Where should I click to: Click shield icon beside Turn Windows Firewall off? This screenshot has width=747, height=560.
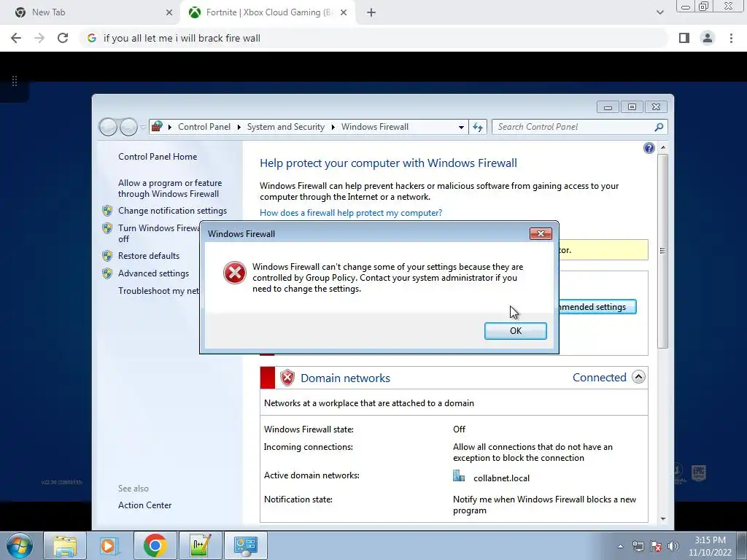(x=107, y=228)
